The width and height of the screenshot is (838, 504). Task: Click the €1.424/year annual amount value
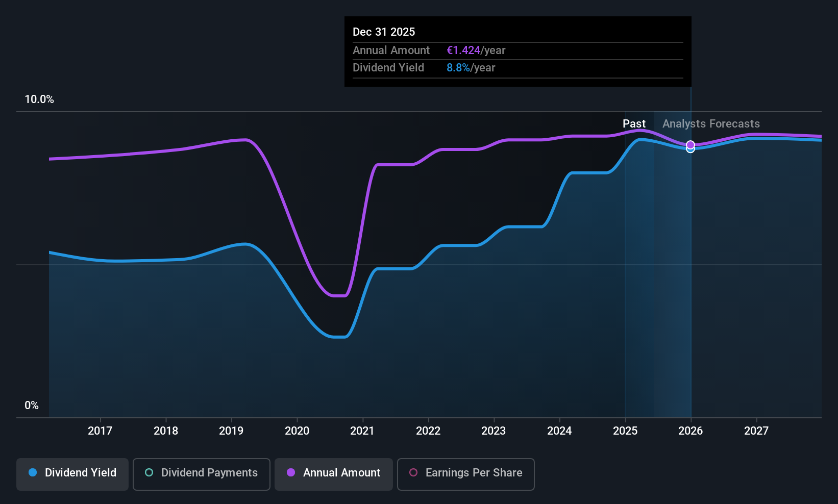(476, 50)
